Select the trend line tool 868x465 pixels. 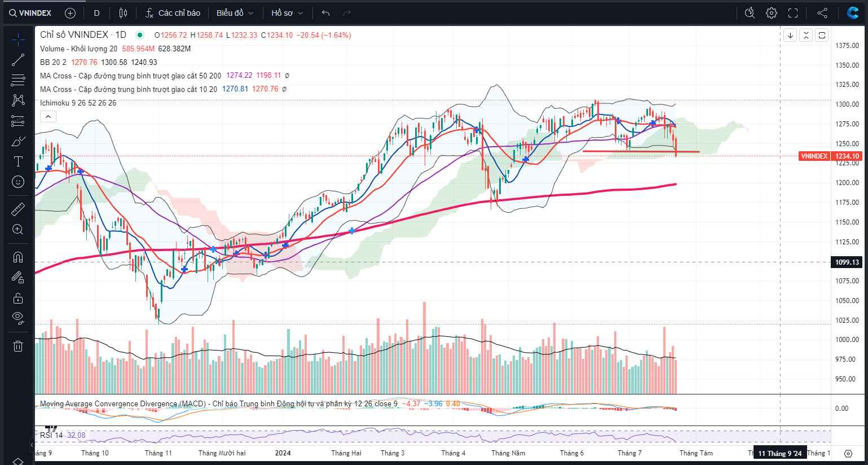pos(18,60)
